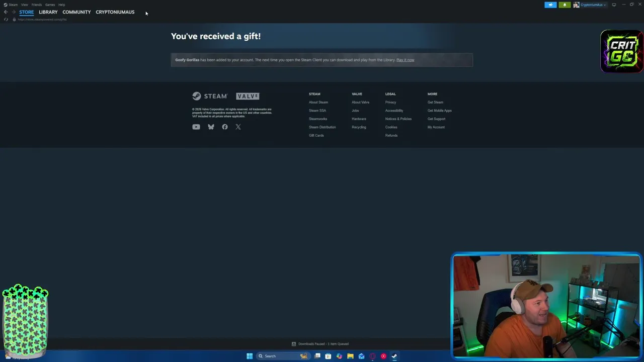The image size is (644, 362).
Task: Click the padlock icon beside the URL
Action: point(14,19)
